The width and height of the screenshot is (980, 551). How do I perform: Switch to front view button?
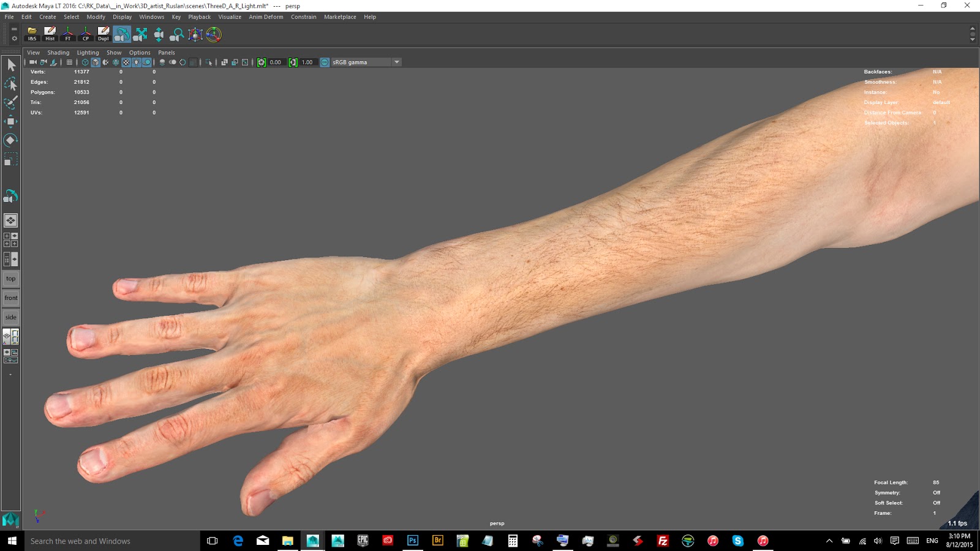pos(11,298)
